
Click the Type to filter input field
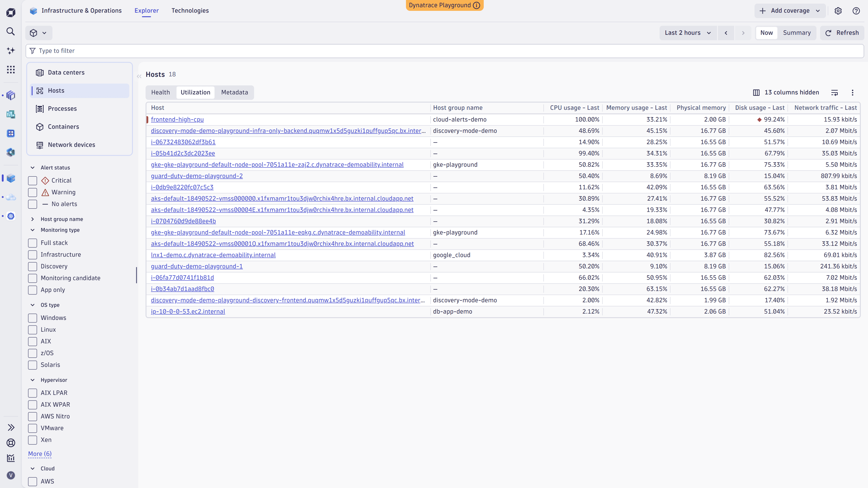click(445, 51)
